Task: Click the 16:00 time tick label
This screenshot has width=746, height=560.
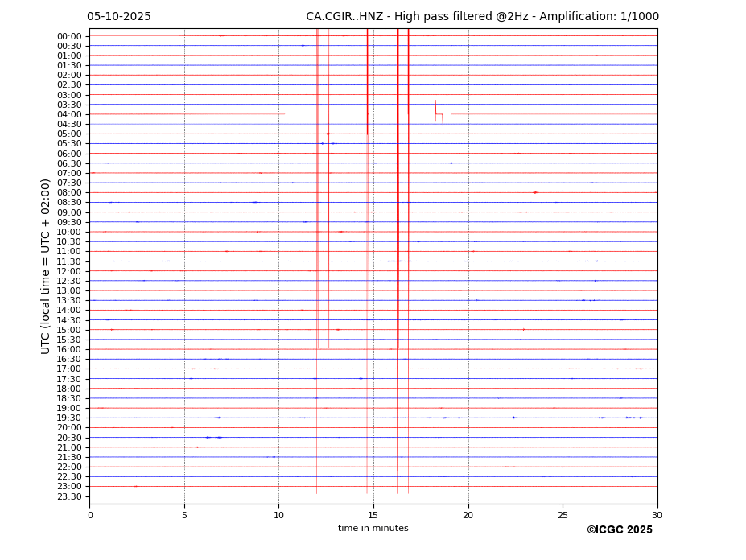Action: (68, 349)
